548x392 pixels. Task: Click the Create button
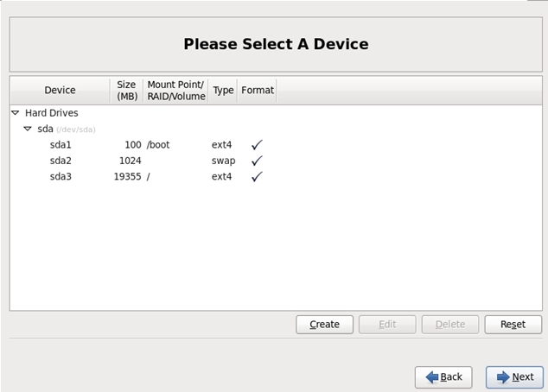pyautogui.click(x=324, y=325)
